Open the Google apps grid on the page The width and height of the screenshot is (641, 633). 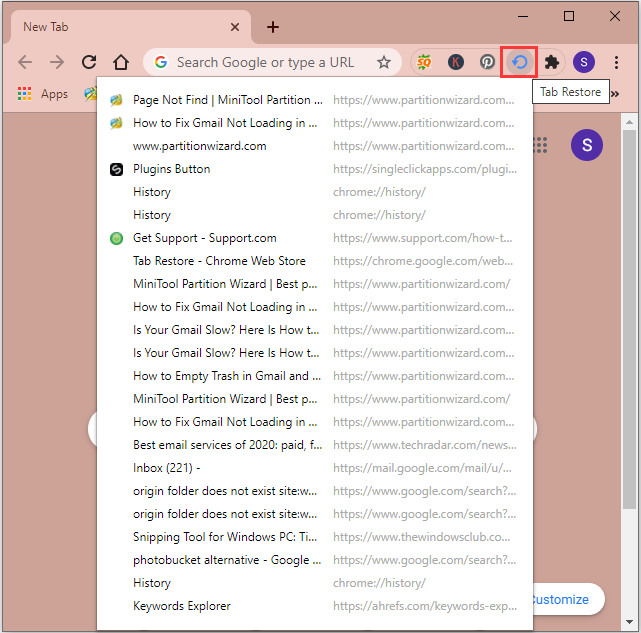point(540,145)
